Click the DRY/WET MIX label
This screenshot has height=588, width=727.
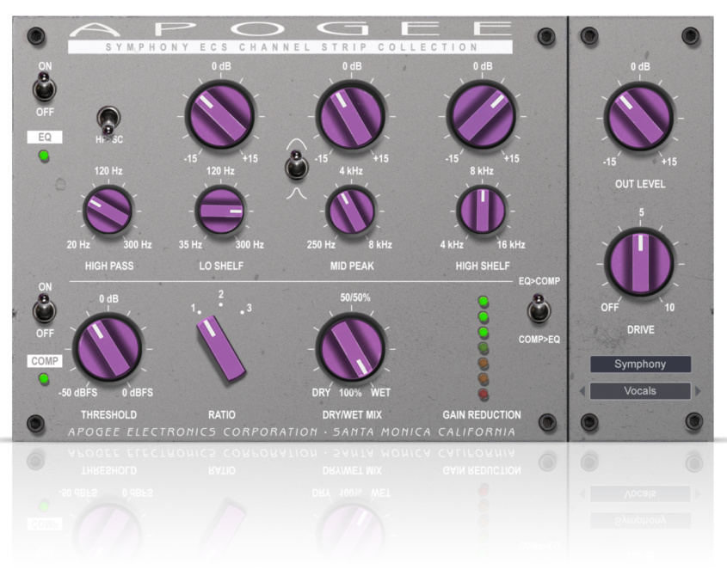[352, 414]
